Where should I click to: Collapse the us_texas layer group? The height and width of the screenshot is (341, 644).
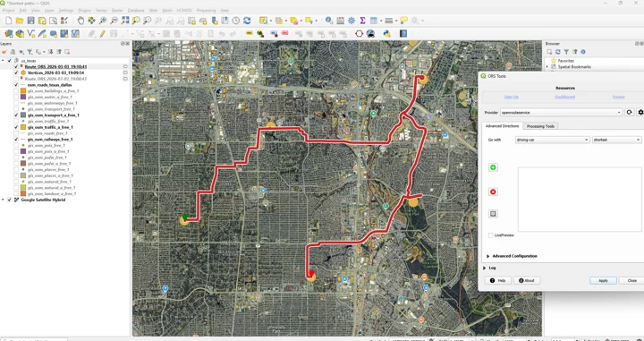[4, 61]
